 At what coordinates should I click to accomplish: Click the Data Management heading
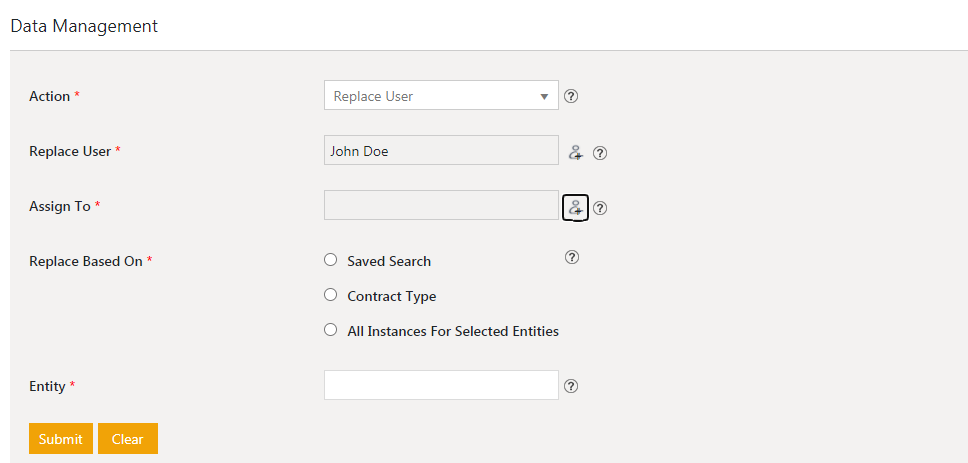tap(85, 26)
